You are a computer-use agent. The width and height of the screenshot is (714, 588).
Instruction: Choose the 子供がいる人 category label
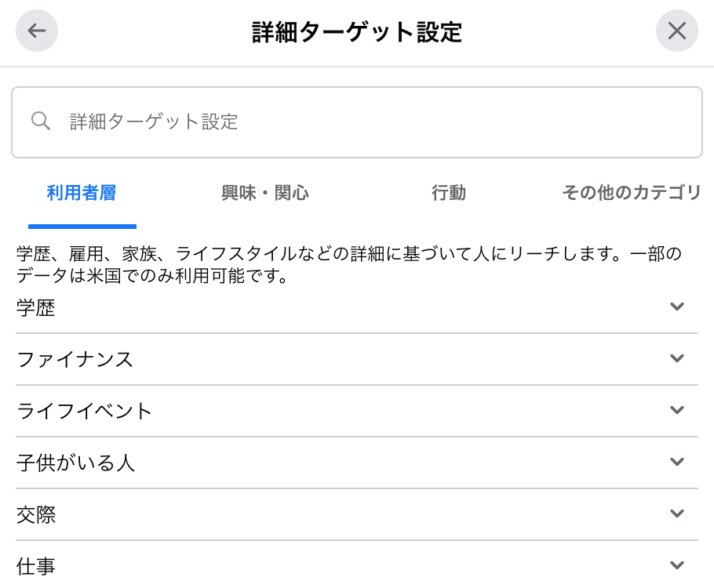(76, 463)
